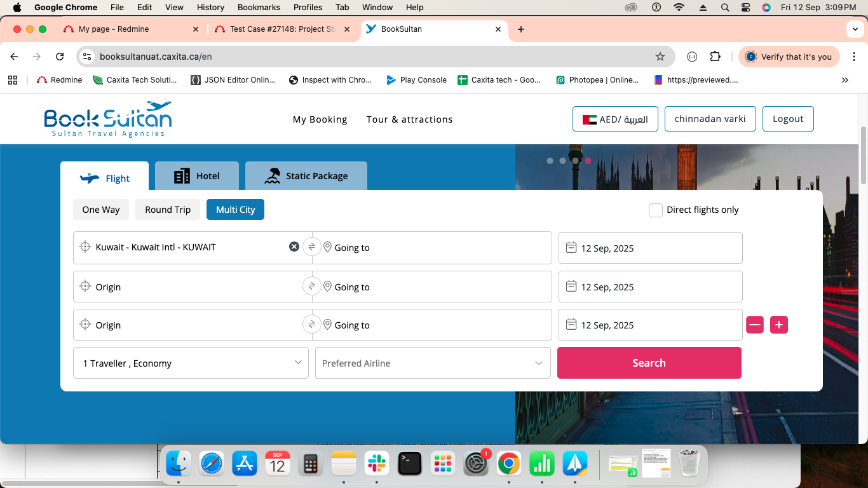Image resolution: width=868 pixels, height=488 pixels.
Task: Clear the Kuwait origin field
Action: coord(294,247)
